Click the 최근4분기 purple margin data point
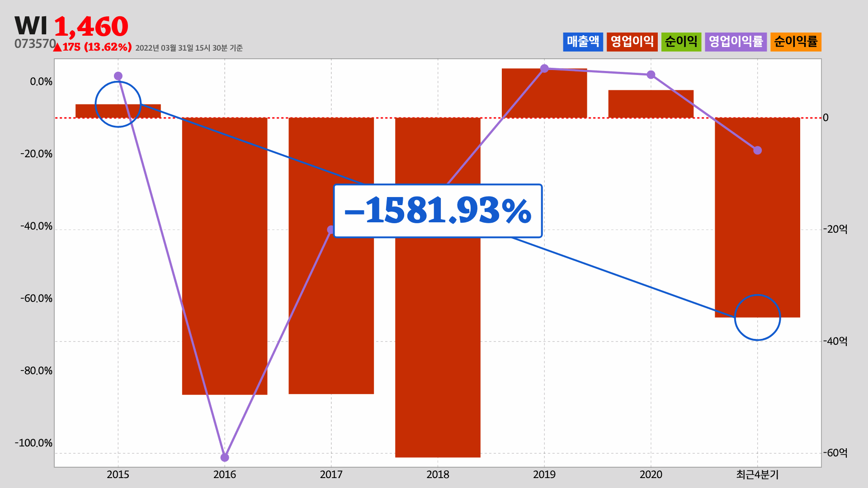868x488 pixels. point(758,150)
